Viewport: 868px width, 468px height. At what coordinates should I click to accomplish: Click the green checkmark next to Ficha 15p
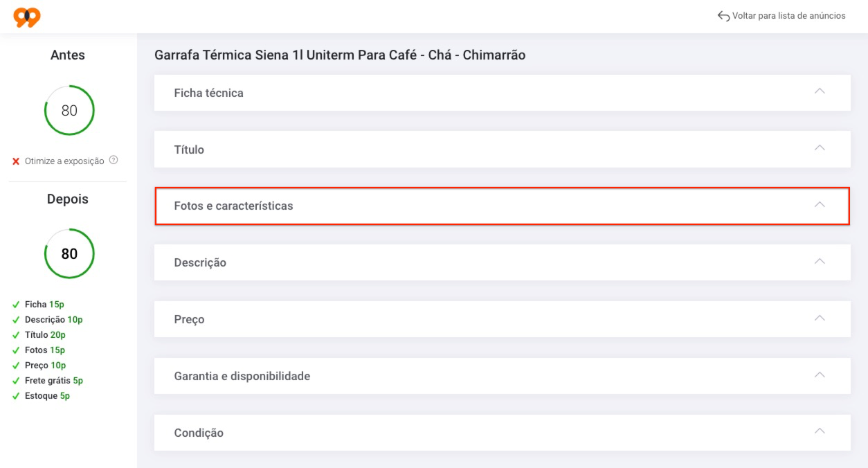[x=16, y=305]
